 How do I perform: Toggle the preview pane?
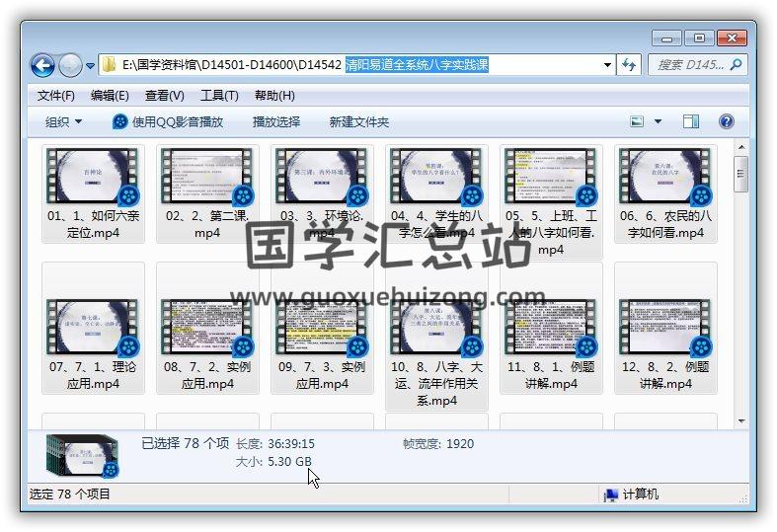(x=690, y=121)
